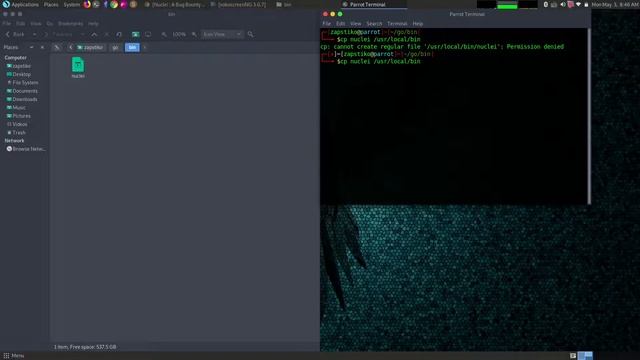
Task: Show previous path segments with left chevron
Action: coord(70,47)
